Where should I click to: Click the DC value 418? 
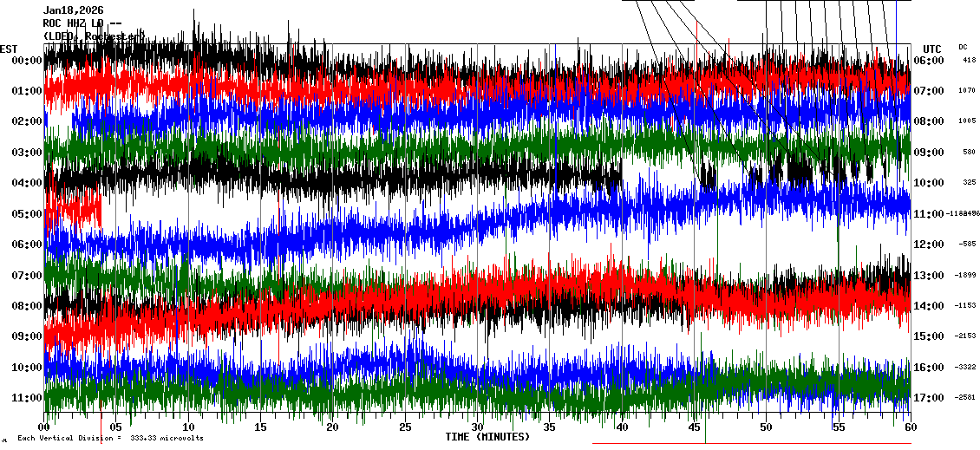point(969,60)
